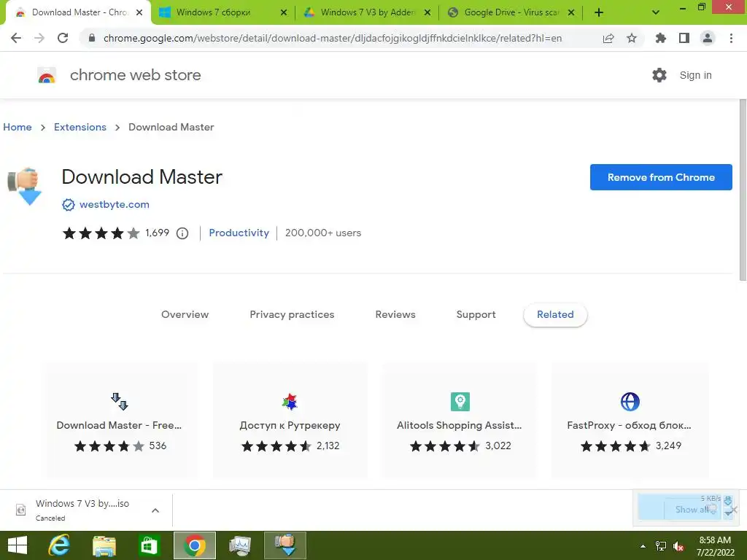Close the Google Drive - Virus scan tab
The width and height of the screenshot is (747, 560).
pos(571,13)
